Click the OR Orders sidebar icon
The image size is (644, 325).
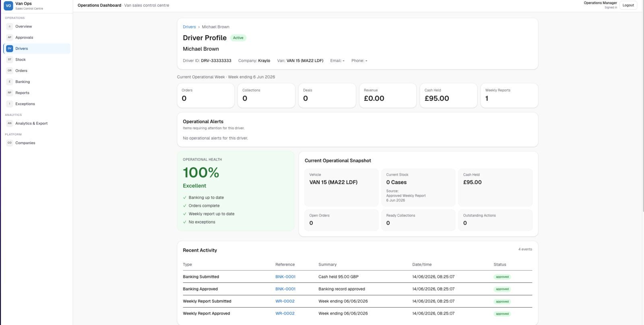click(10, 70)
